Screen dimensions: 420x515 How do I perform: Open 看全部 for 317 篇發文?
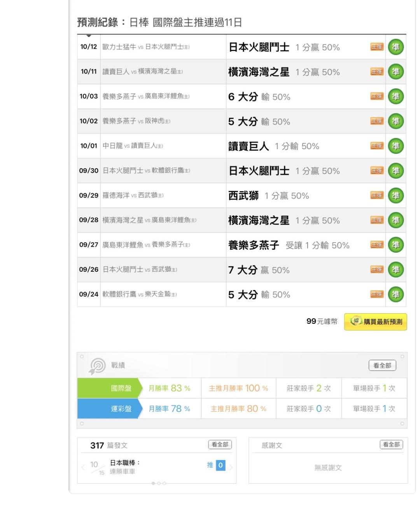coord(220,445)
